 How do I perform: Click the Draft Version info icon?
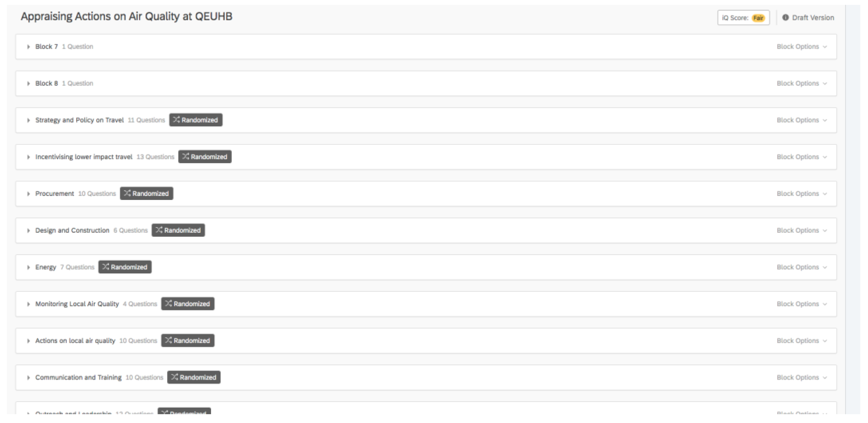click(x=785, y=17)
